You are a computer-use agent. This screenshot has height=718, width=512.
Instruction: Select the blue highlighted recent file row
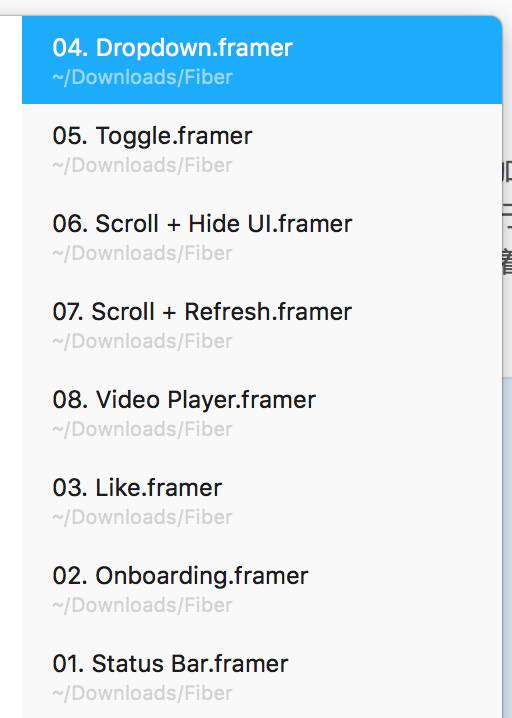tap(262, 60)
